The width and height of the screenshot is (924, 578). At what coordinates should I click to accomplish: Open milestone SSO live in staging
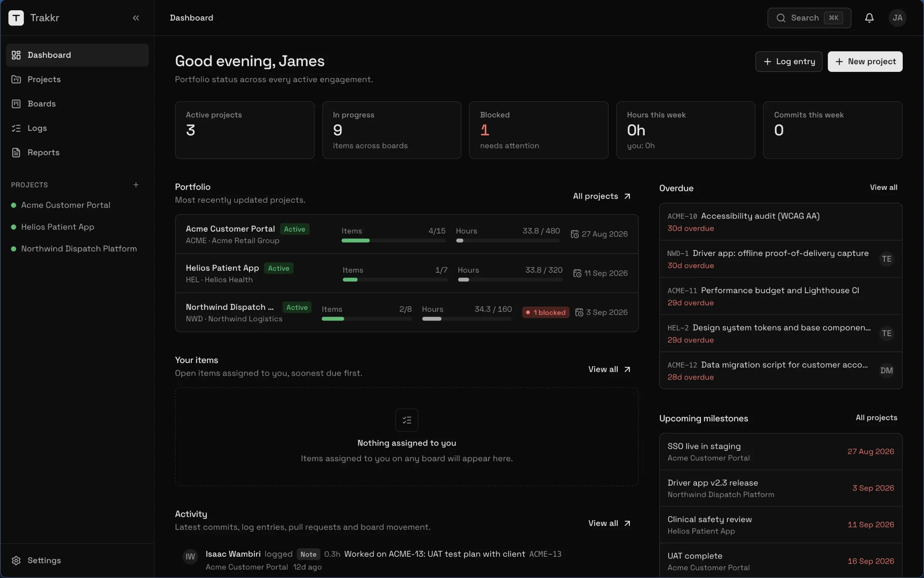coord(780,451)
